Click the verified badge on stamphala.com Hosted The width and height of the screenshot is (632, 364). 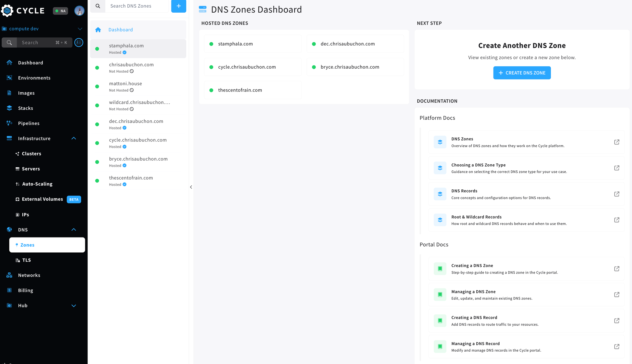pos(125,52)
